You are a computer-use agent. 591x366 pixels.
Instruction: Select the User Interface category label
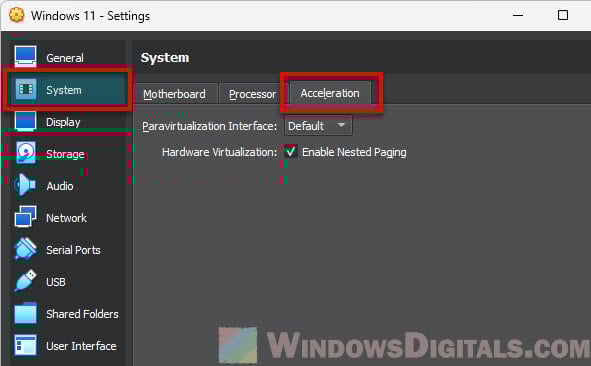click(81, 346)
